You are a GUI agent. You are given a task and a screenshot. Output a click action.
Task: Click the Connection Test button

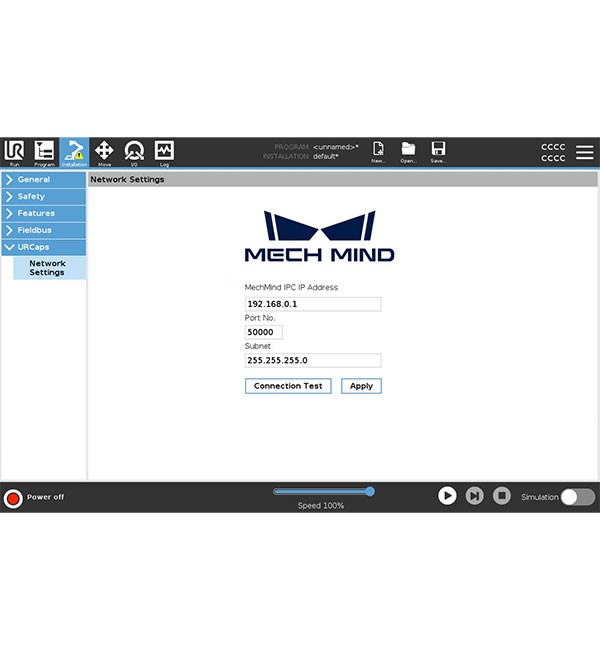pyautogui.click(x=288, y=386)
